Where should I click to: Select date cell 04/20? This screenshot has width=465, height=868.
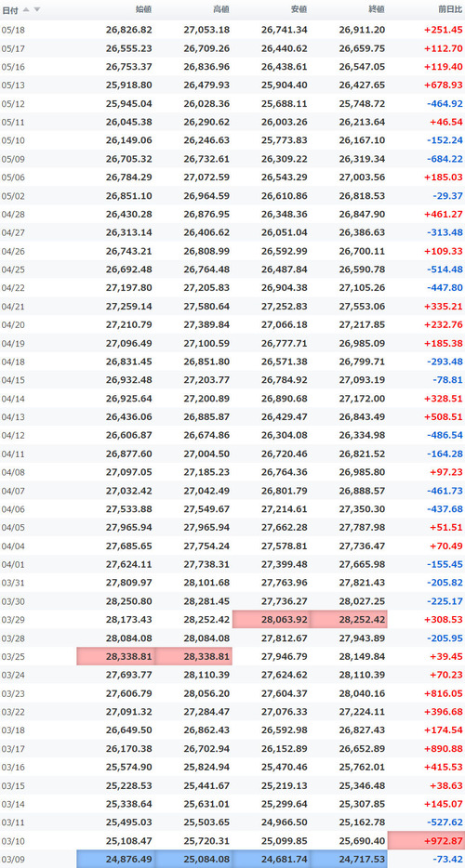click(13, 325)
